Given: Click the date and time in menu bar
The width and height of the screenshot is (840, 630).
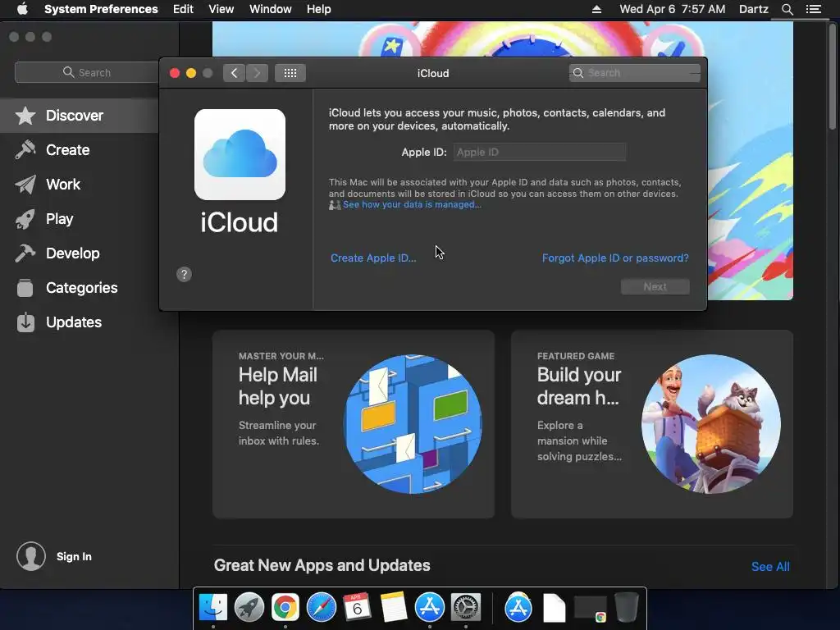Looking at the screenshot, I should coord(673,9).
